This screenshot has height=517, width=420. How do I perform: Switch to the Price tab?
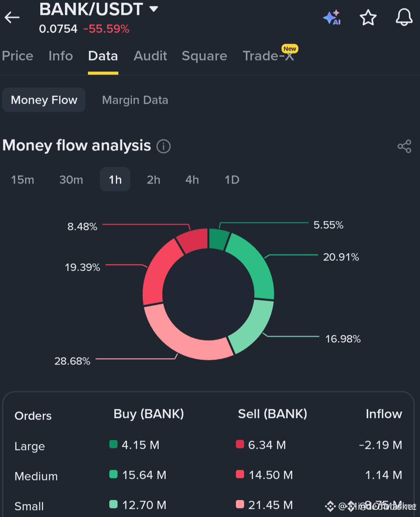coord(17,56)
